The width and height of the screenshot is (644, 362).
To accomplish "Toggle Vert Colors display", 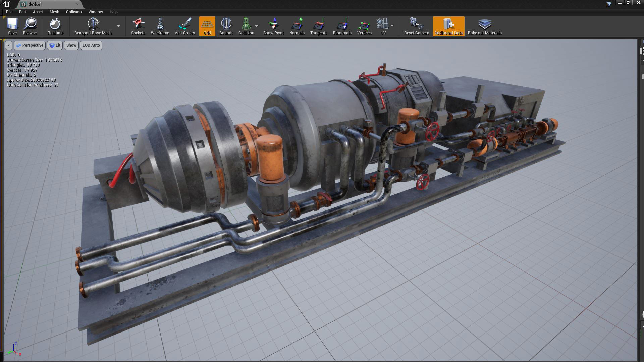I will point(185,26).
